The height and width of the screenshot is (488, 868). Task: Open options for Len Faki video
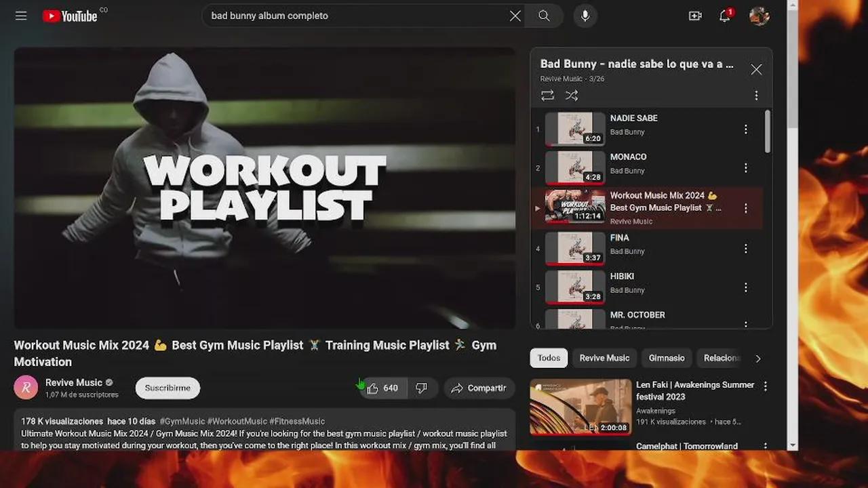(x=766, y=386)
